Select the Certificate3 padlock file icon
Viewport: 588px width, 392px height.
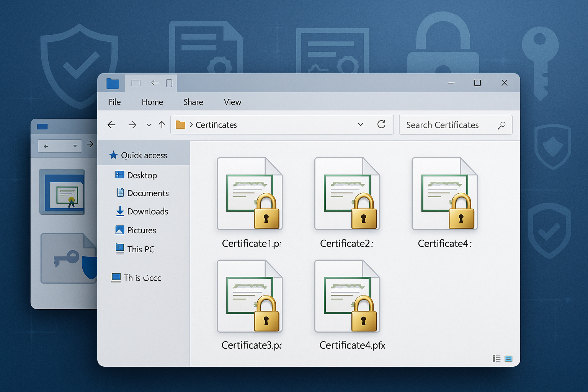(x=250, y=297)
